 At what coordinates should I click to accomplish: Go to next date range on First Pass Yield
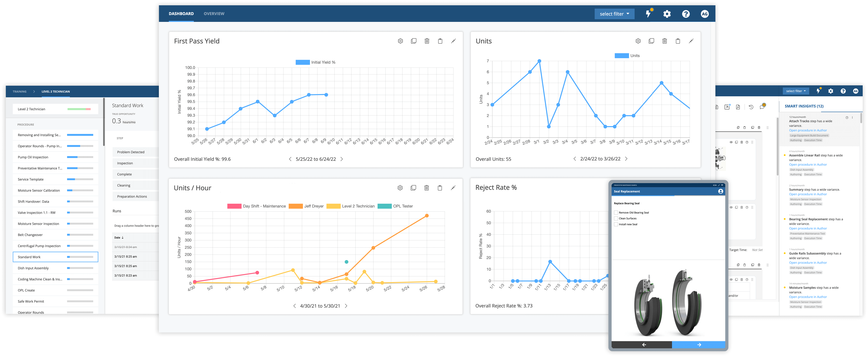[342, 159]
